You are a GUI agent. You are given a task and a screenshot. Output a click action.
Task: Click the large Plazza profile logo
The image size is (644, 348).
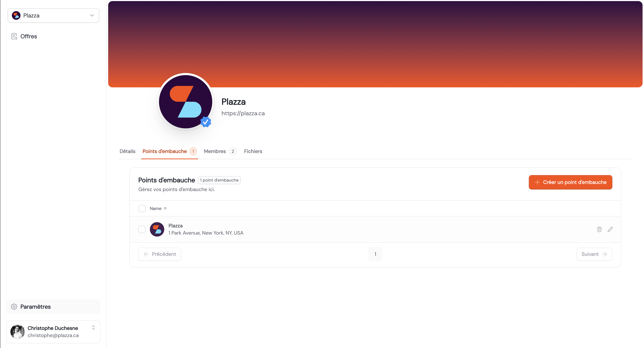click(185, 102)
